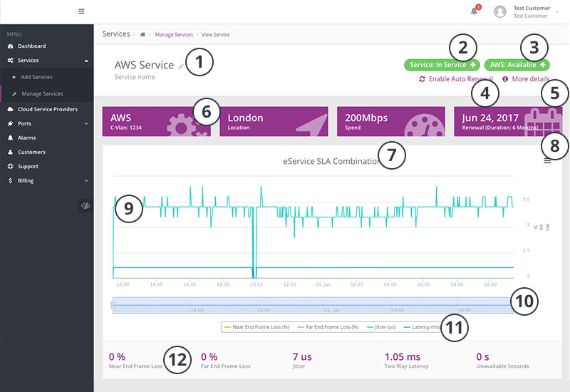This screenshot has width=570, height=392.
Task: Click the refresh icon beside Enable Auto Renewal
Action: click(422, 79)
